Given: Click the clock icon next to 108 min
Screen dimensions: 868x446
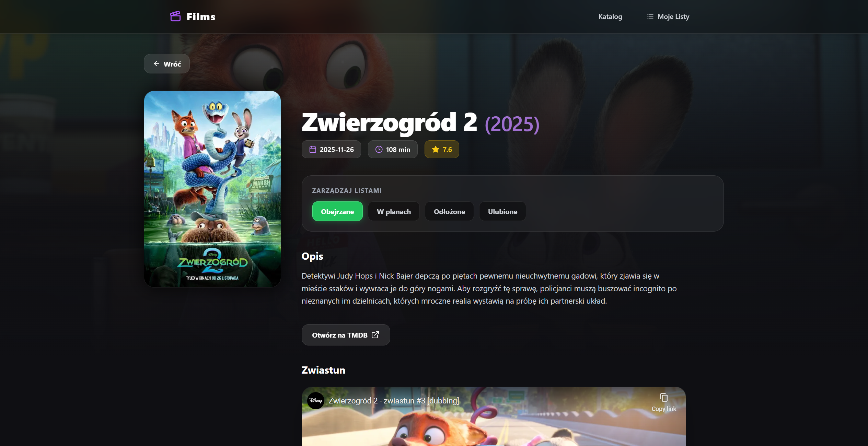Looking at the screenshot, I should [379, 150].
